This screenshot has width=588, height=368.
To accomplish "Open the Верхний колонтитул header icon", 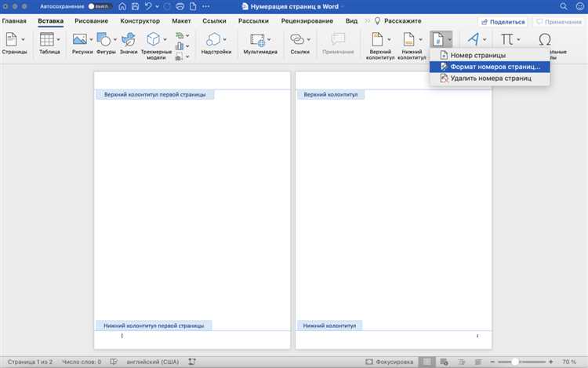I will coord(377,39).
